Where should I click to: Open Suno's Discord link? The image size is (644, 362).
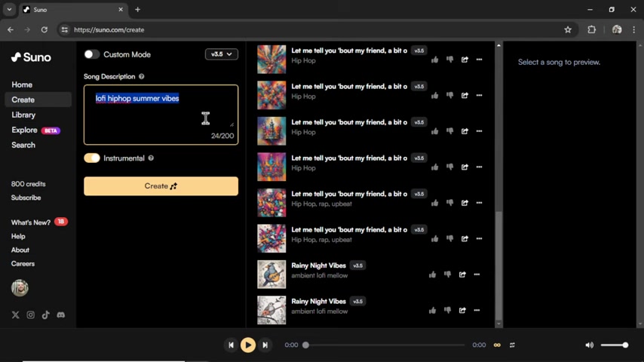click(61, 314)
